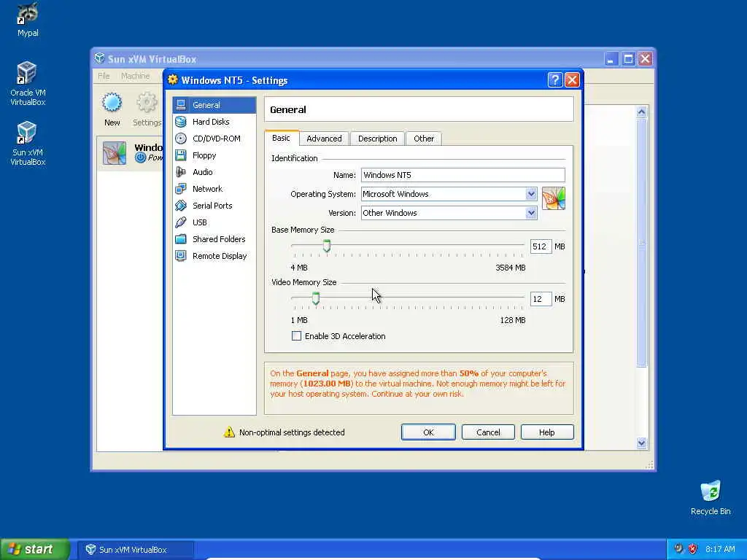Click the Help button

coord(547,432)
